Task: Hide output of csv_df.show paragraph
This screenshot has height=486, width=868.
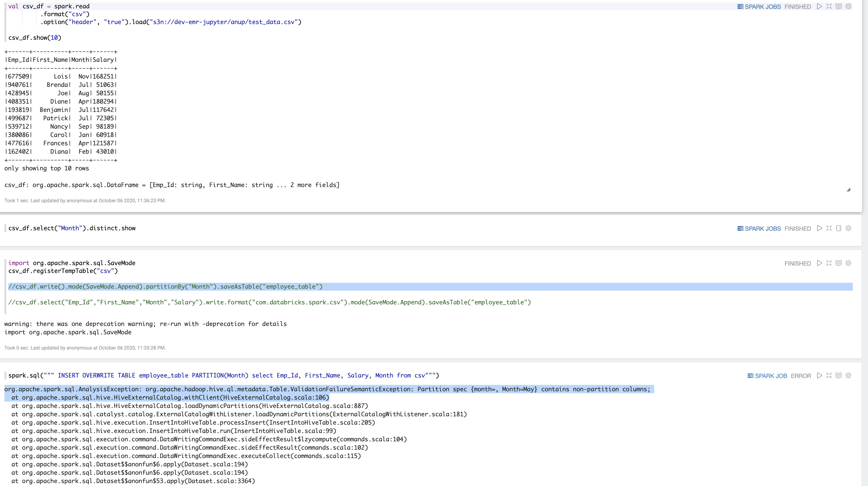Action: (839, 6)
